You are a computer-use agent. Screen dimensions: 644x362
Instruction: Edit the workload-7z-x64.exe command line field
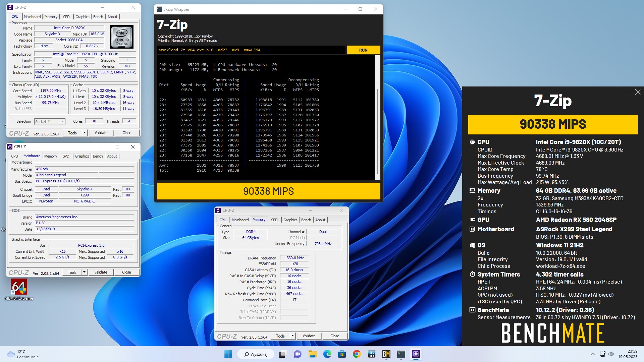point(251,50)
